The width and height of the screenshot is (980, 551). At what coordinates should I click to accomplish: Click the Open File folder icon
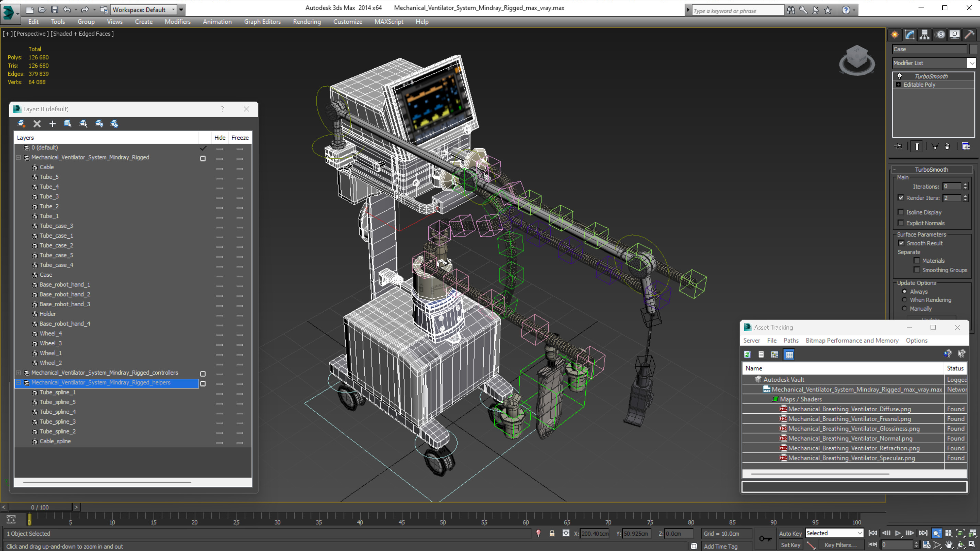tap(42, 10)
